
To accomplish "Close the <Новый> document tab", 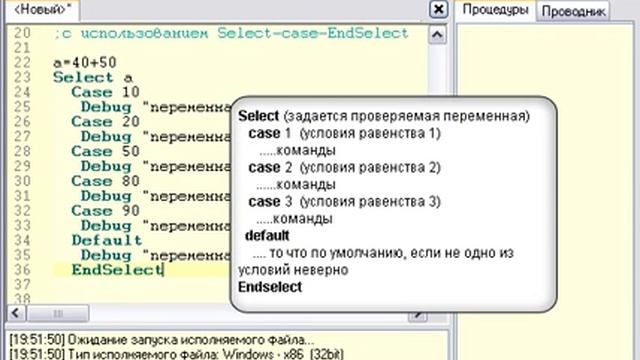I will 439,9.
